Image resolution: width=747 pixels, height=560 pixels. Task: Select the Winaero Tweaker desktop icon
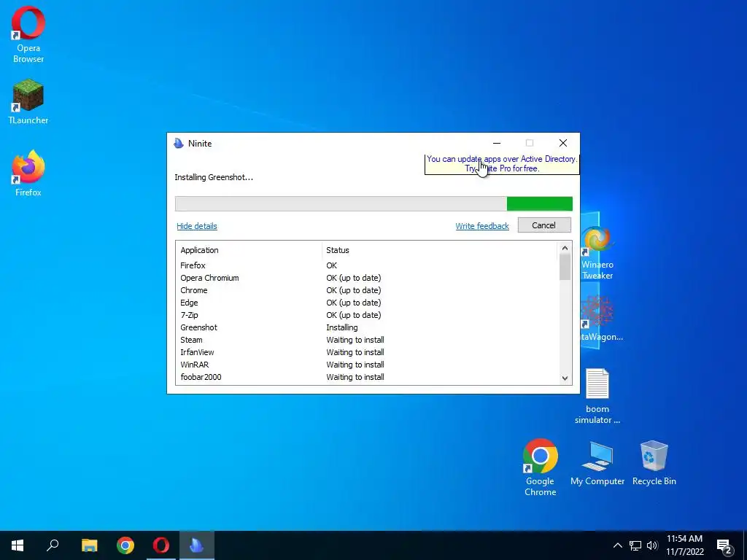pyautogui.click(x=597, y=253)
